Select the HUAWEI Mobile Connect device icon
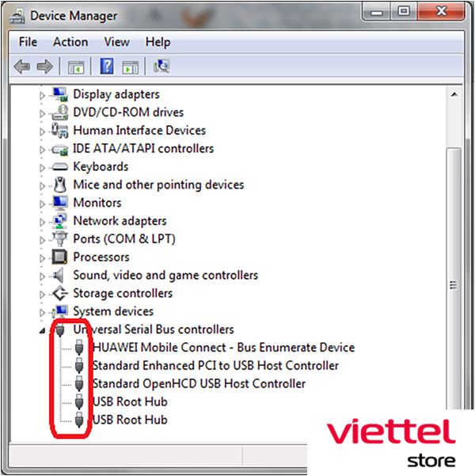This screenshot has height=476, width=475. tap(79, 348)
